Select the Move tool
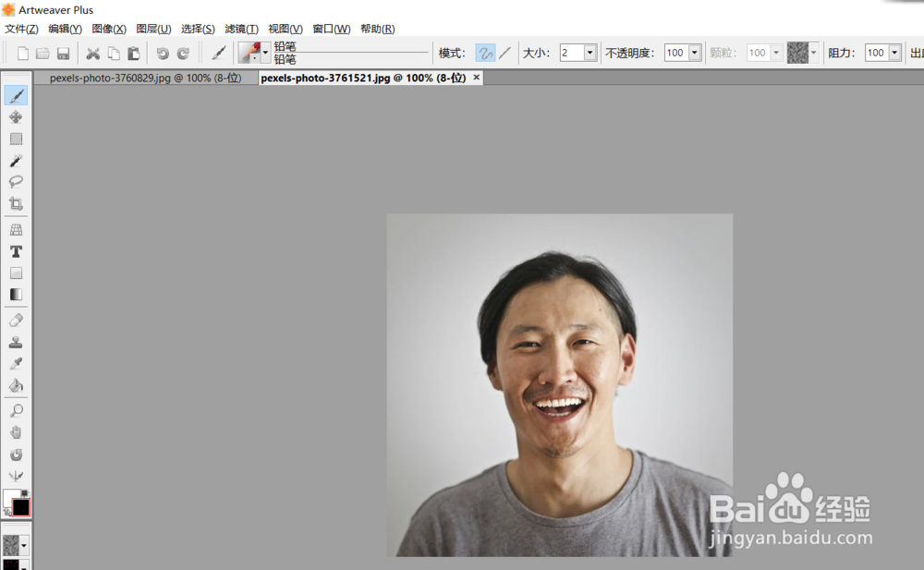 pyautogui.click(x=16, y=116)
